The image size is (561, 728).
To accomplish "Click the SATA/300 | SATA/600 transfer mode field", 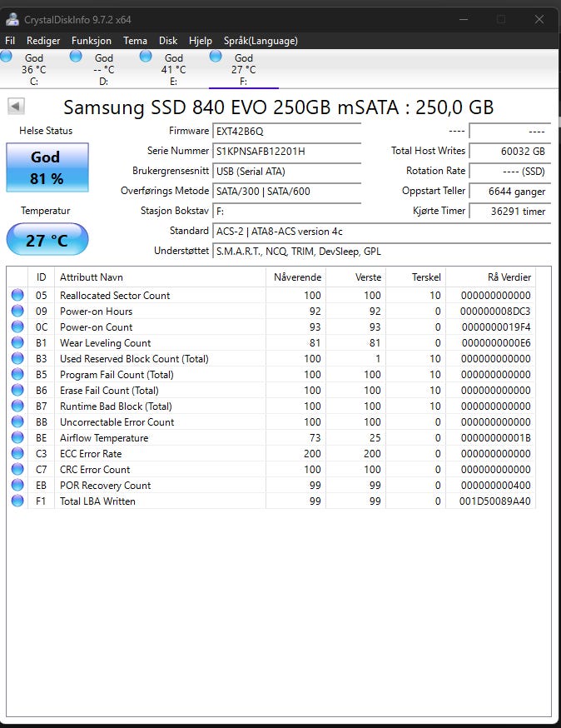I will tap(286, 191).
